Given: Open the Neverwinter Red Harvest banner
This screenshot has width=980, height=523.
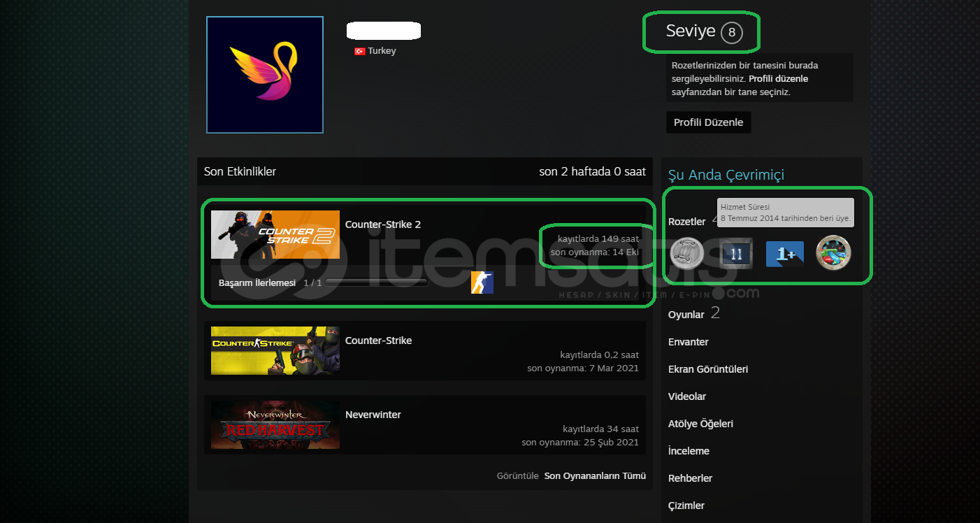Looking at the screenshot, I should click(x=275, y=424).
